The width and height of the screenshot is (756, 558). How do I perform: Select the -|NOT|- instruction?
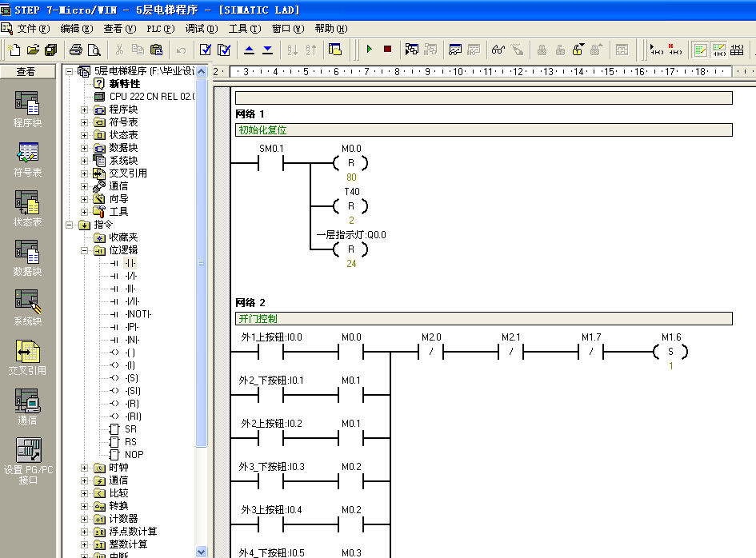click(x=138, y=314)
